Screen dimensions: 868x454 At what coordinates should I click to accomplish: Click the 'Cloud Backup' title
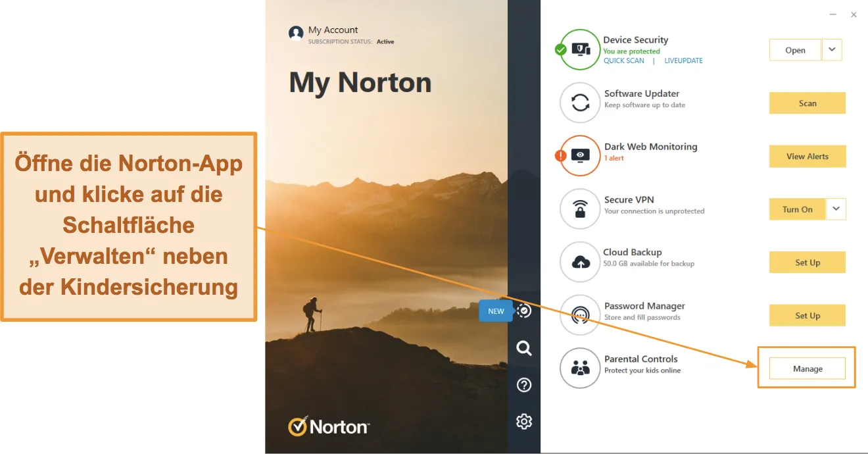pos(633,252)
